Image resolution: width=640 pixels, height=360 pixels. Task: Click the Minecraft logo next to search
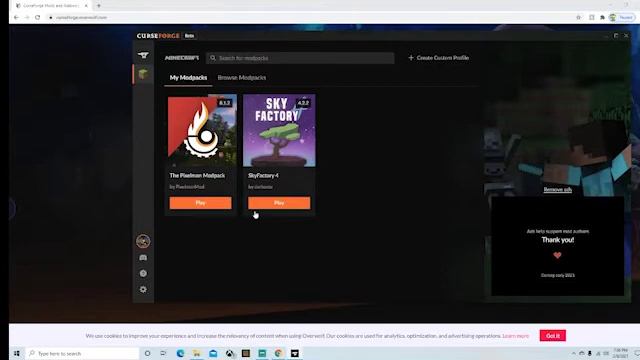coord(182,58)
